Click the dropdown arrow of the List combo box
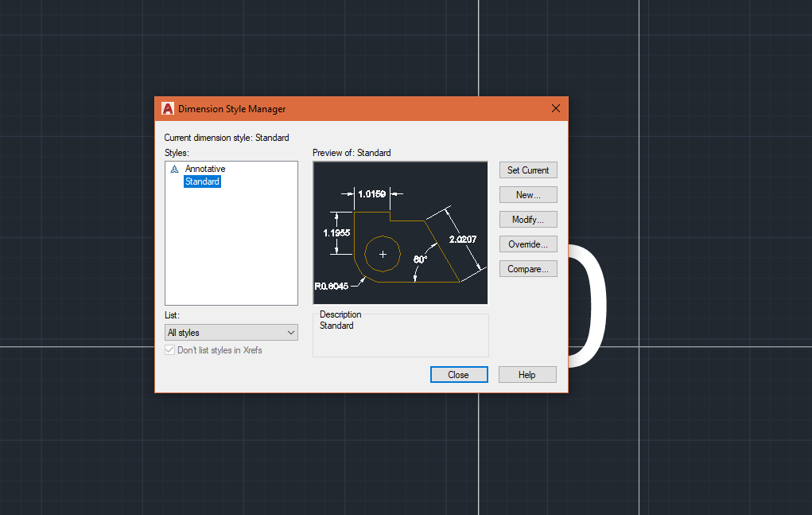The image size is (812, 515). [291, 332]
